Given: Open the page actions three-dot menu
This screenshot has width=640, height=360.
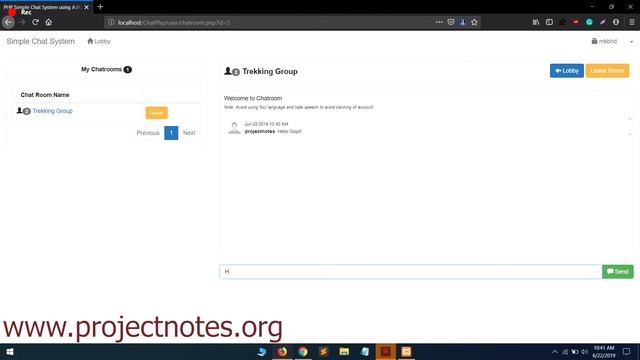Looking at the screenshot, I should pyautogui.click(x=439, y=22).
